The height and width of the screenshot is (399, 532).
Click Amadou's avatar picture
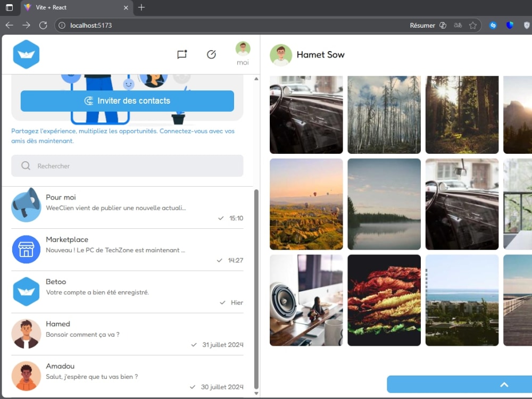coord(26,376)
